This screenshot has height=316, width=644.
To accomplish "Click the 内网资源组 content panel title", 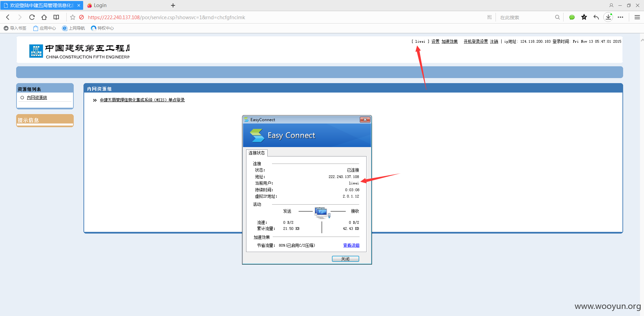I will coord(99,89).
